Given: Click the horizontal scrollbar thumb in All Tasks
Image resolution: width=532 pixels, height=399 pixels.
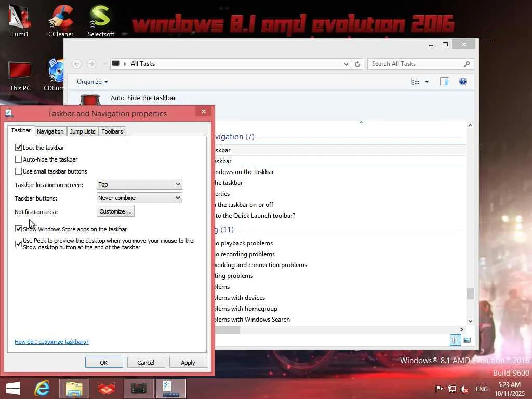Looking at the screenshot, I should coord(228,329).
